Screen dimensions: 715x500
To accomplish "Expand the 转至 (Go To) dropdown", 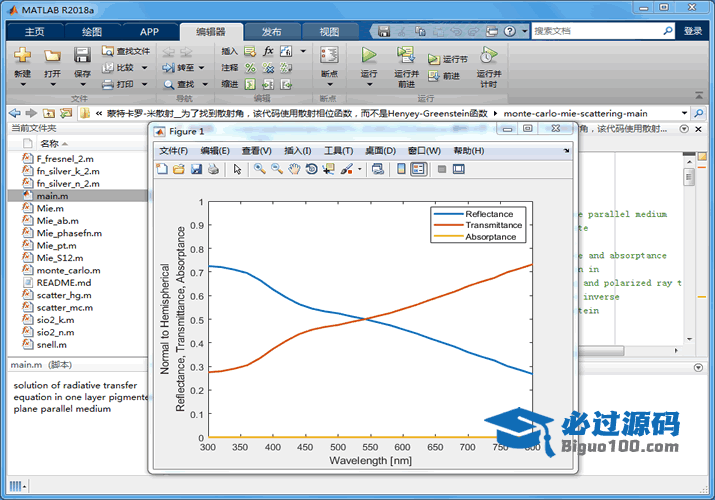I will pos(201,68).
